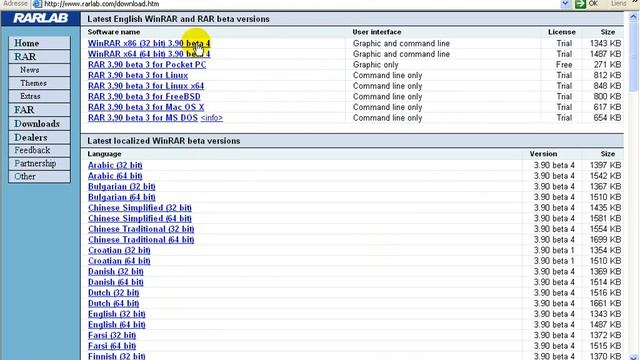640x360 pixels.
Task: Click 'Latest localized WinRAR beta versions' heading
Action: click(164, 141)
